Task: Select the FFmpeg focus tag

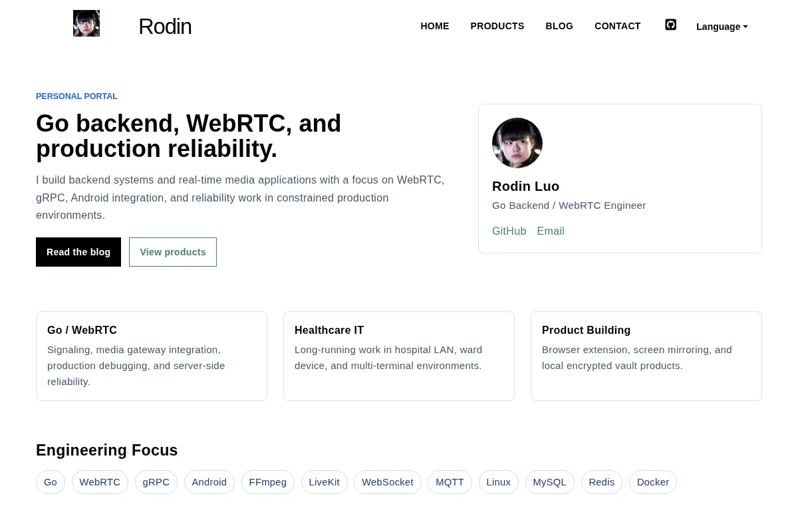Action: (x=268, y=482)
